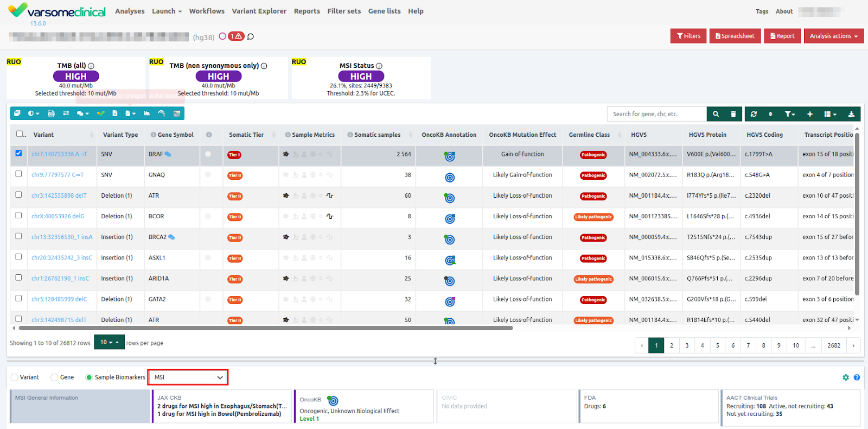Open the biomarker panel settings gear
The width and height of the screenshot is (868, 429).
tap(845, 377)
